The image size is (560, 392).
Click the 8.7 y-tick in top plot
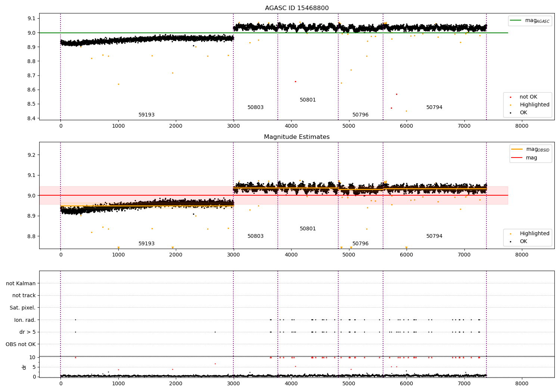tap(31, 76)
